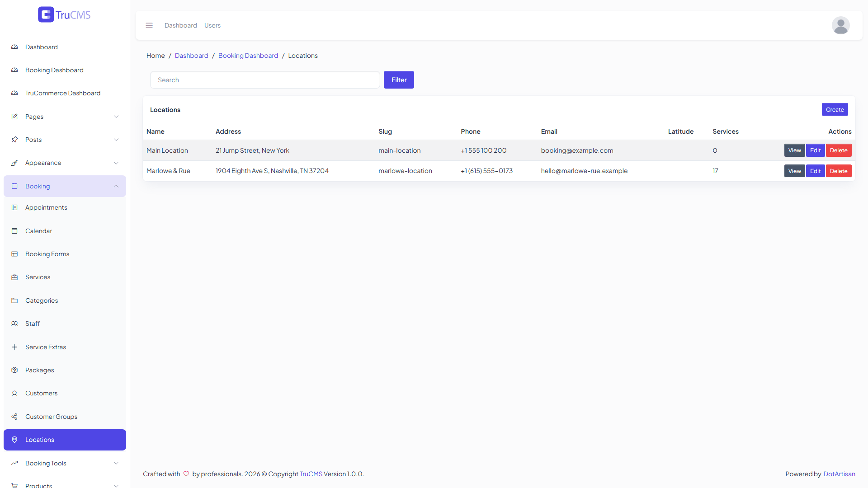Click the TruCMS logo
The height and width of the screenshot is (488, 868).
pos(64,14)
